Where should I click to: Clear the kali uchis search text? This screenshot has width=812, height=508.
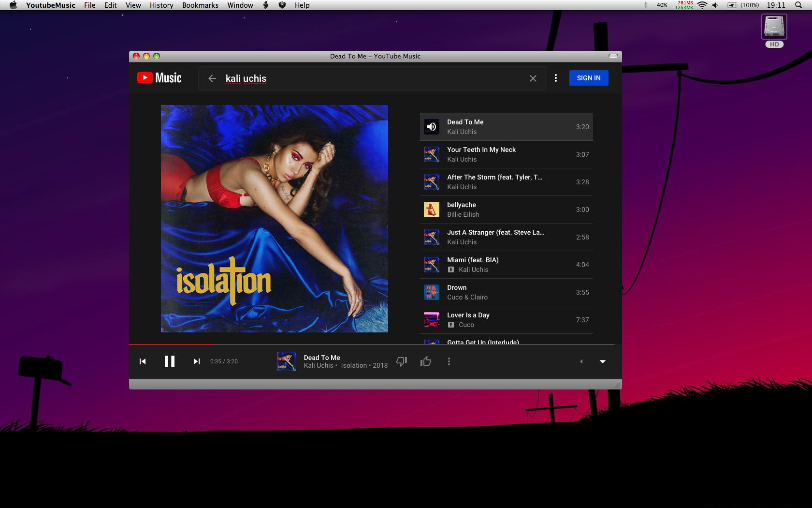pos(533,78)
